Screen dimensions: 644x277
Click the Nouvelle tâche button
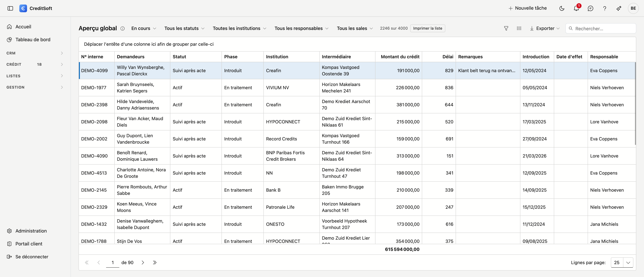[x=527, y=8]
